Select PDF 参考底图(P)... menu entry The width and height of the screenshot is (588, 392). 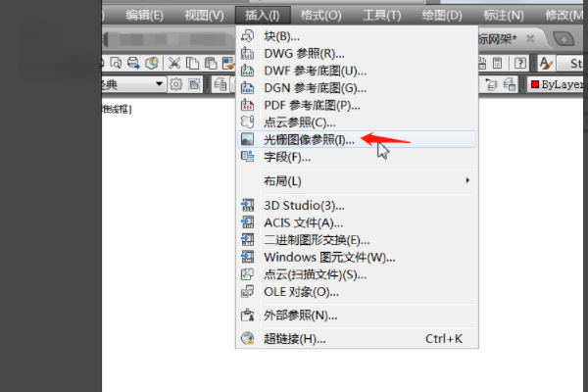357,106
